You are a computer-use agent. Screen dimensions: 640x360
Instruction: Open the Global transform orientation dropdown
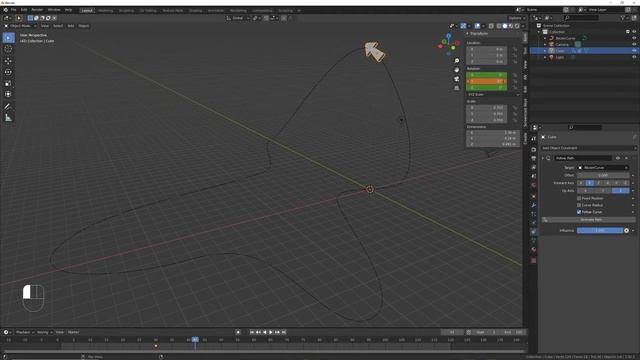[x=238, y=18]
